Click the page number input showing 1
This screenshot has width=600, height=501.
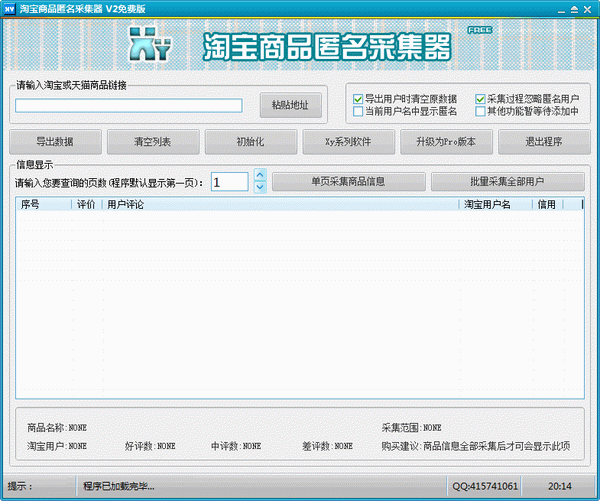(x=230, y=182)
